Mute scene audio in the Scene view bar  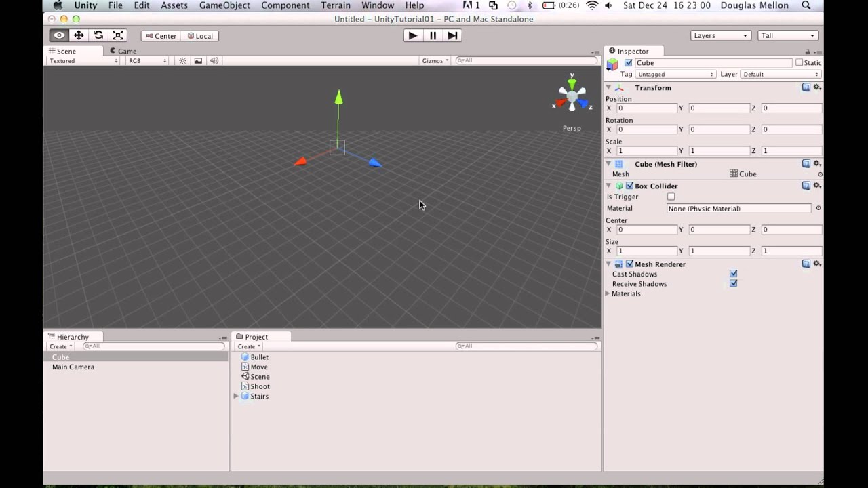coord(214,60)
